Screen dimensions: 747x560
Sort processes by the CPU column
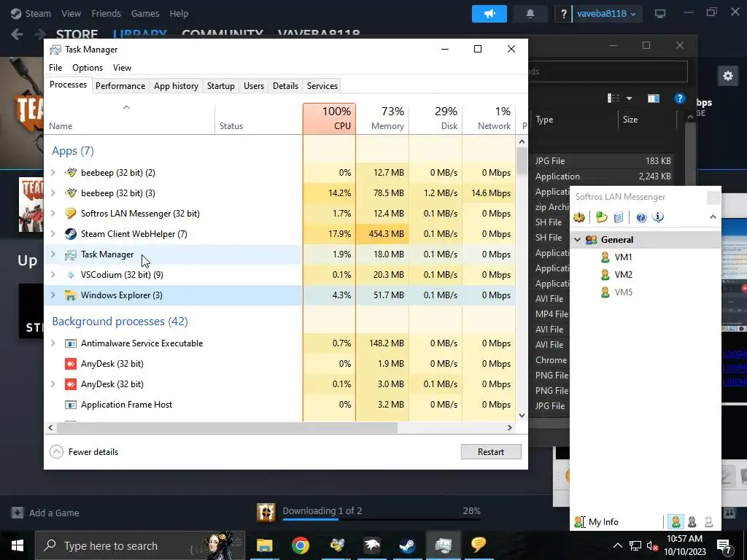[x=329, y=119]
